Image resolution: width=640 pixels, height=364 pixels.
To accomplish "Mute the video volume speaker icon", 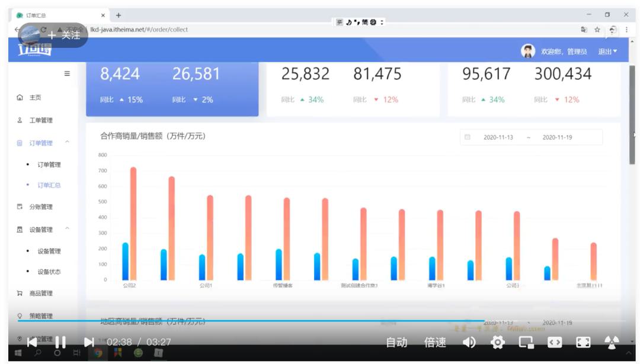I will pyautogui.click(x=469, y=342).
